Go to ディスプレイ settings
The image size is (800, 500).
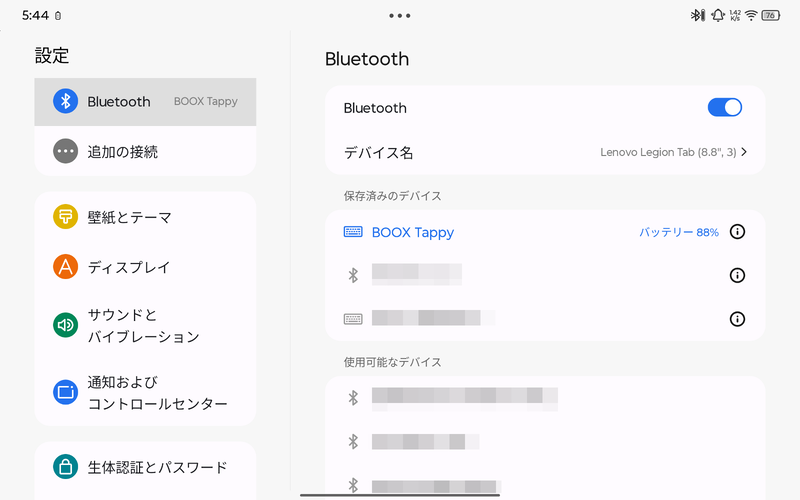(145, 267)
